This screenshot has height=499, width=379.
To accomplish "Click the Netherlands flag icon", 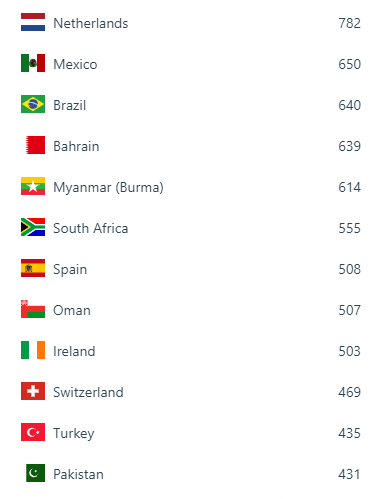I will point(33,22).
